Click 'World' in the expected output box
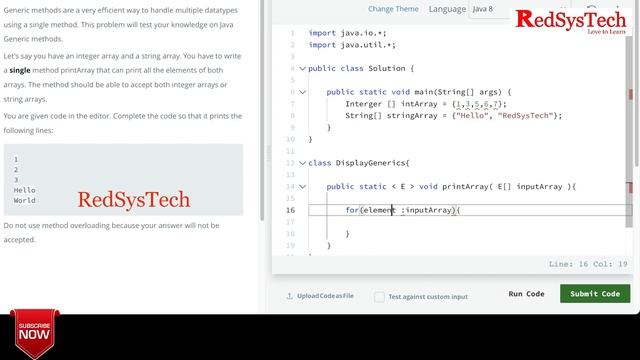The image size is (640, 360). pos(24,200)
